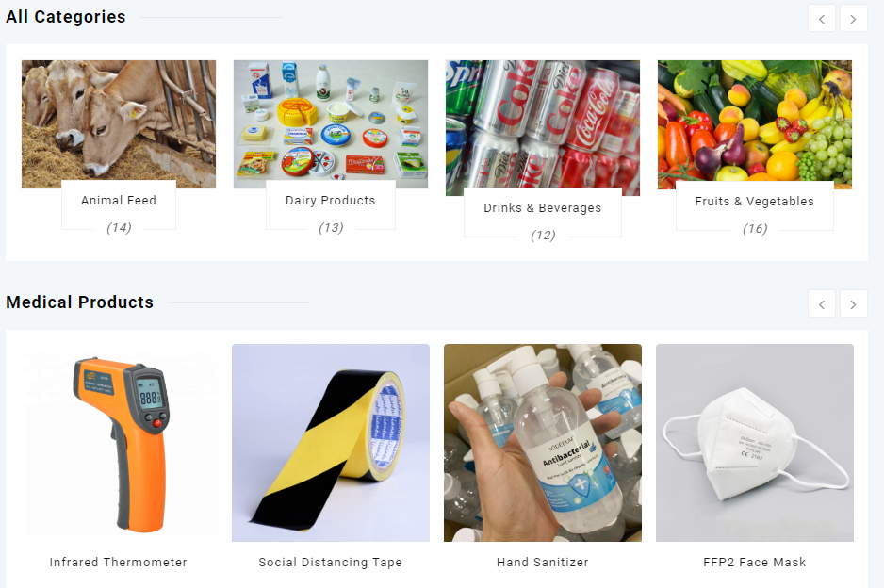
Task: Open the Fruits & Vegetables category image
Action: point(754,124)
